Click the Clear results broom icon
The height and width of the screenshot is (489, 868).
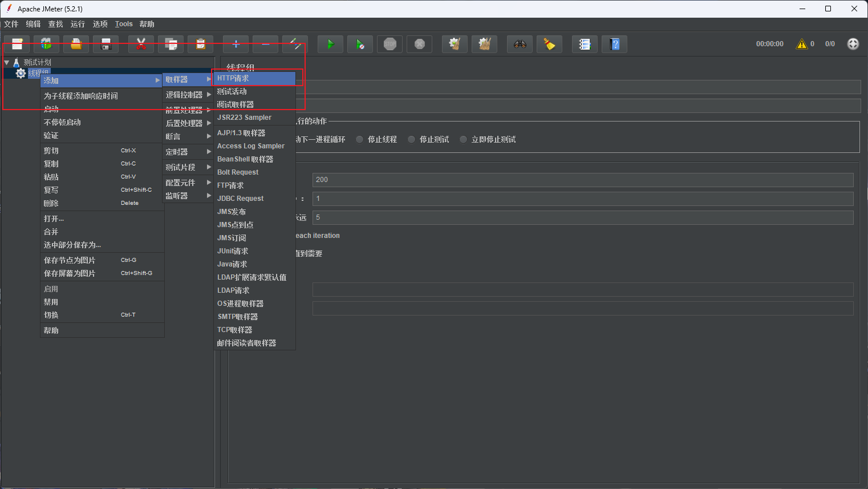coord(455,44)
